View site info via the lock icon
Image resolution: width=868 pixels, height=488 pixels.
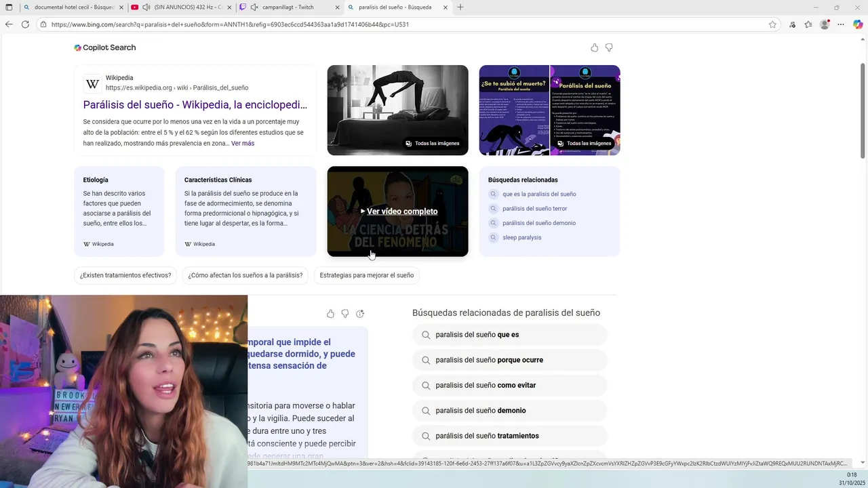(x=43, y=24)
